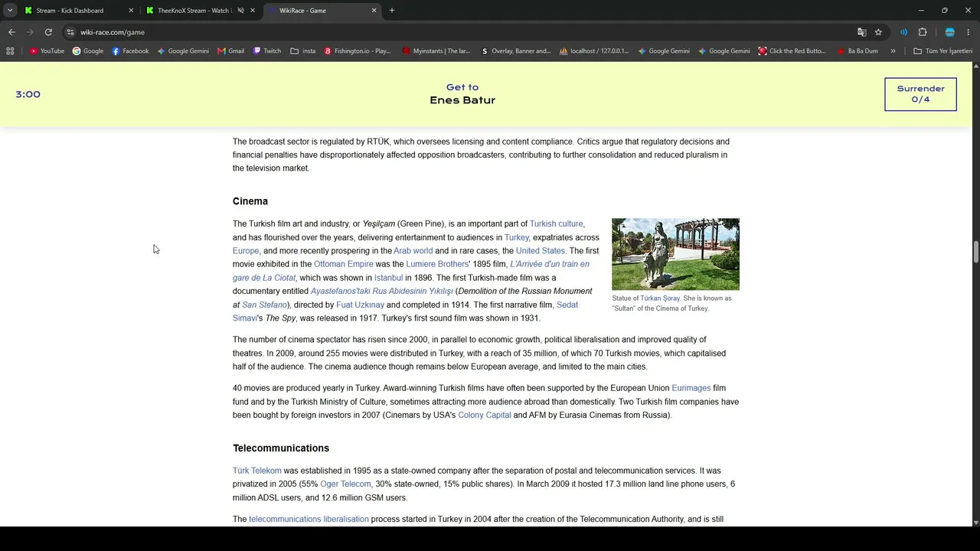Open the localhost / 127.0.0.1 bookmark
This screenshot has width=980, height=551.
[594, 51]
